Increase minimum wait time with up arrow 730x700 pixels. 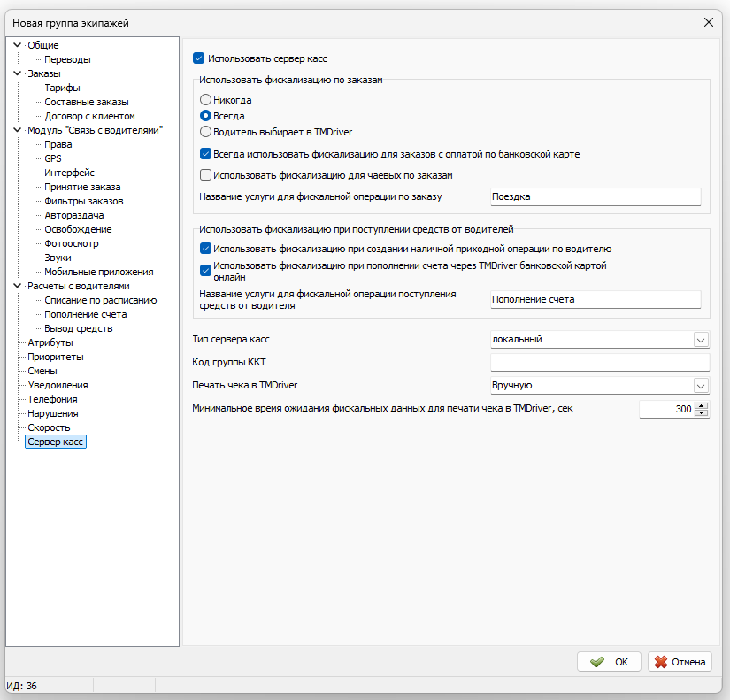point(703,405)
